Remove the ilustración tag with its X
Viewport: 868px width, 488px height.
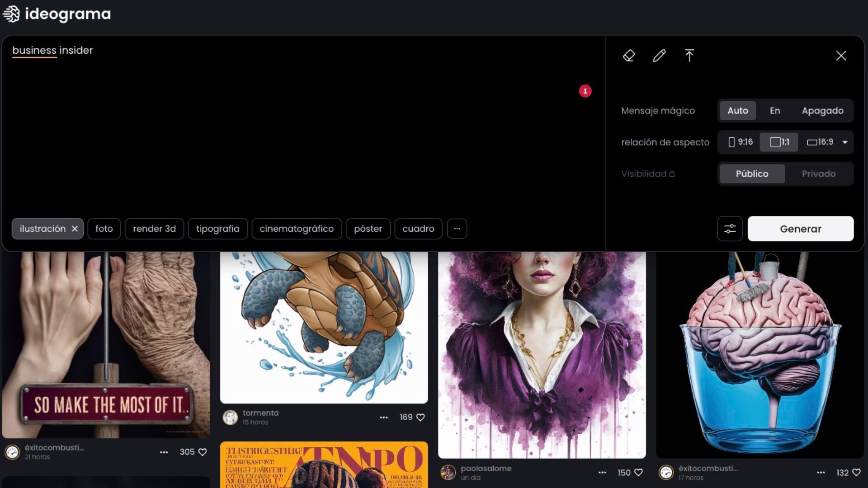tap(75, 229)
